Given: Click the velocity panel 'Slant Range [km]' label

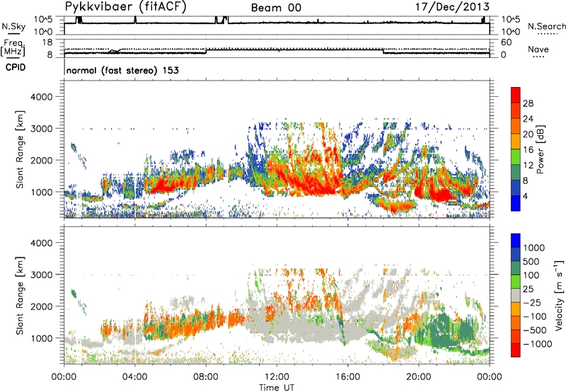Looking at the screenshot, I should coord(20,296).
